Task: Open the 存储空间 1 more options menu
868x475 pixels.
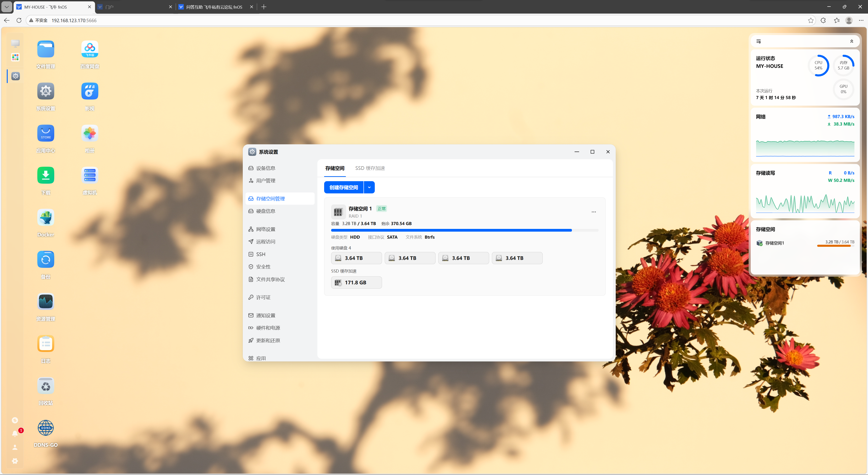Action: pyautogui.click(x=594, y=212)
